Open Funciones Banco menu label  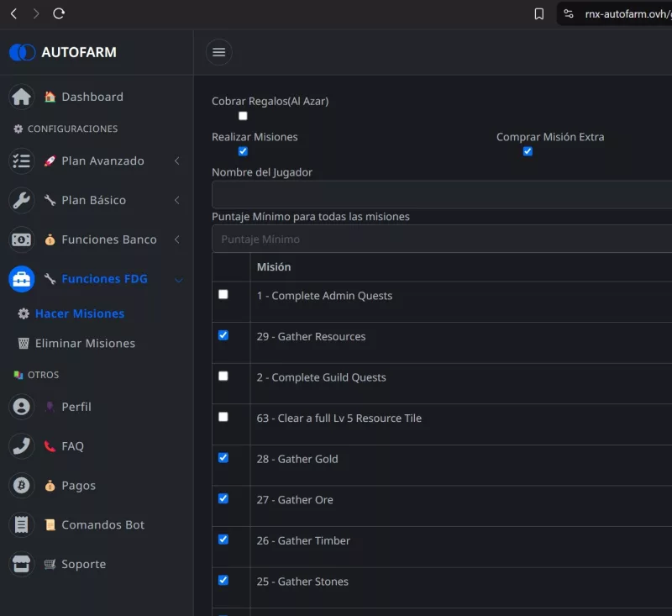coord(109,240)
